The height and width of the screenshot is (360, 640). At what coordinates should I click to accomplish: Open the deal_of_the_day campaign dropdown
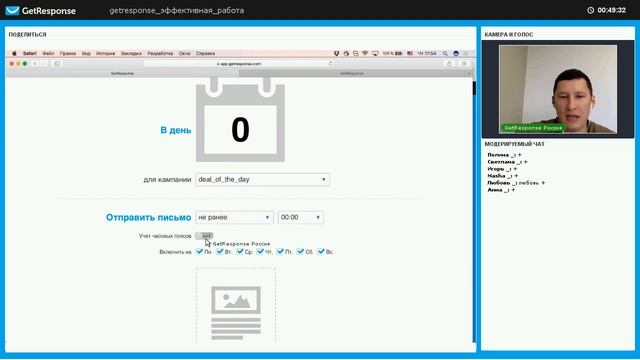click(262, 180)
